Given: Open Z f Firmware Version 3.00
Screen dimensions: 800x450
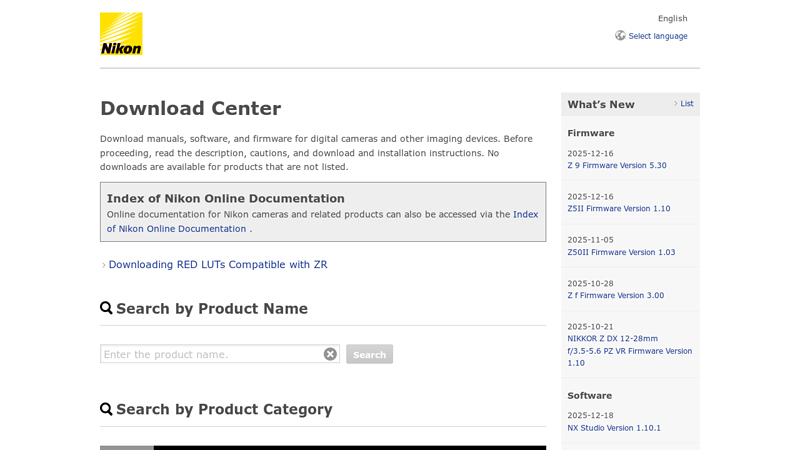Looking at the screenshot, I should click(x=615, y=295).
